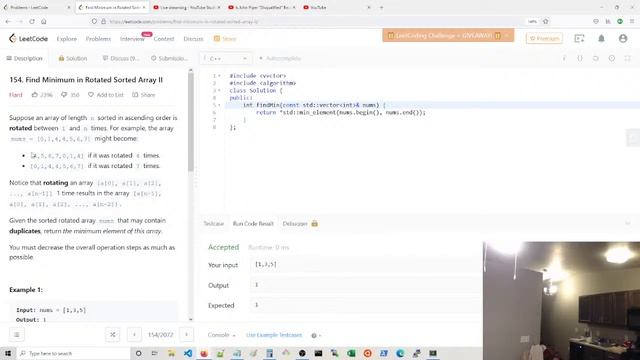Viewport: 640px width, 360px height.
Task: Click Add to List
Action: tap(106, 95)
